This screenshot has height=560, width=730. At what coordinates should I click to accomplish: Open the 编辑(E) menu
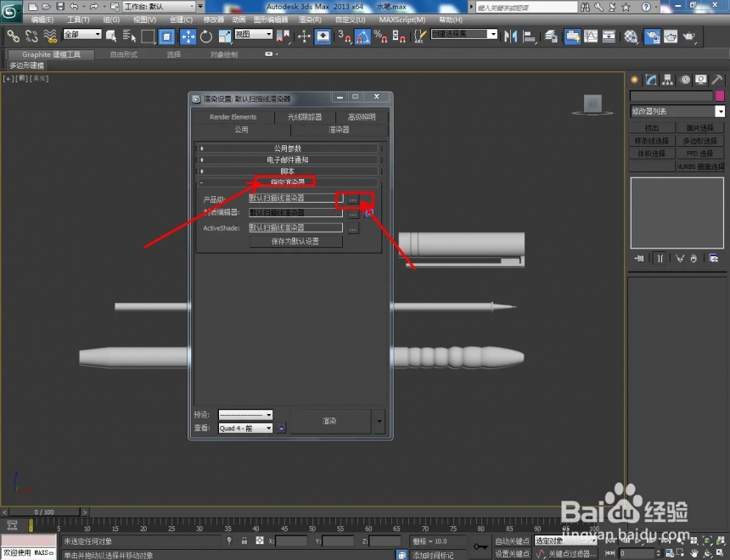click(x=42, y=20)
